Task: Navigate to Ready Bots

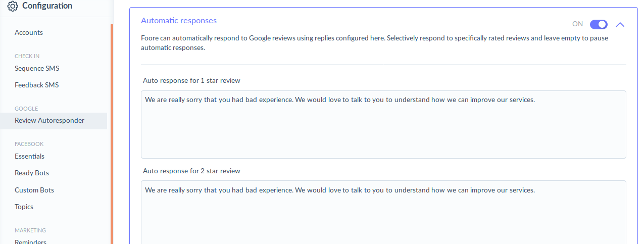Action: [31, 173]
